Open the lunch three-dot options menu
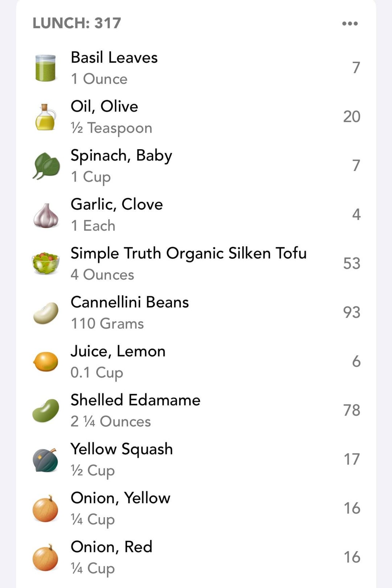The width and height of the screenshot is (392, 588). pos(350,24)
